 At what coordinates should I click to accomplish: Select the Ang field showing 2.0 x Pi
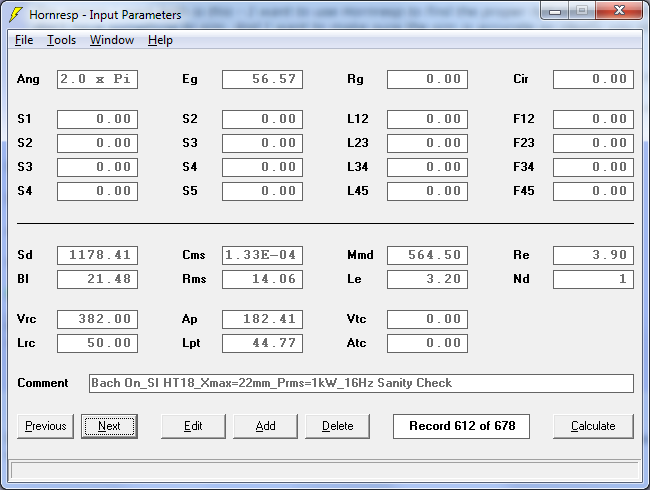coord(97,79)
